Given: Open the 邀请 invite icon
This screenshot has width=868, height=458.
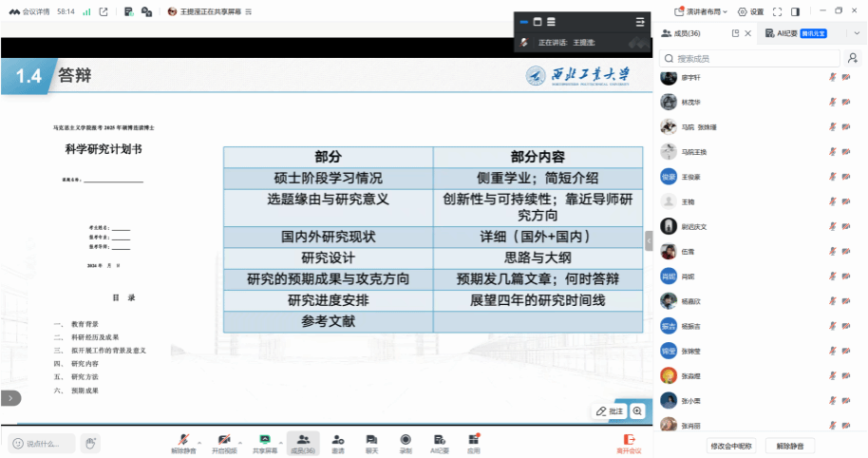Looking at the screenshot, I should tap(337, 440).
